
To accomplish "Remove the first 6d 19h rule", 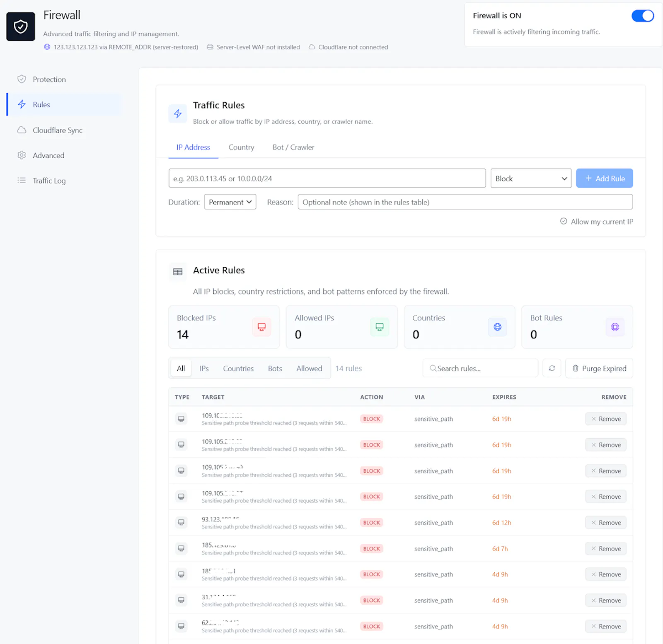I will coord(606,419).
